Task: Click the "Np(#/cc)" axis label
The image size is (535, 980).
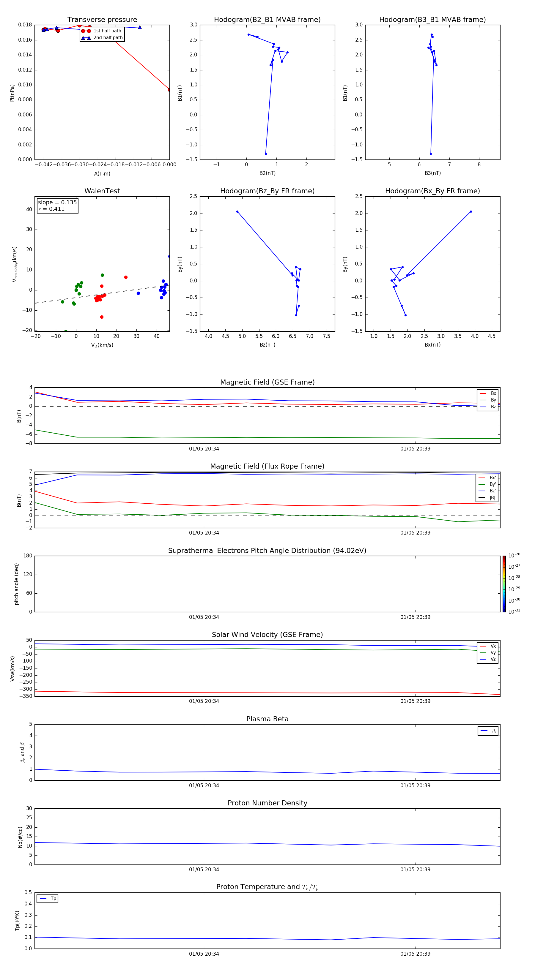Action: (20, 837)
